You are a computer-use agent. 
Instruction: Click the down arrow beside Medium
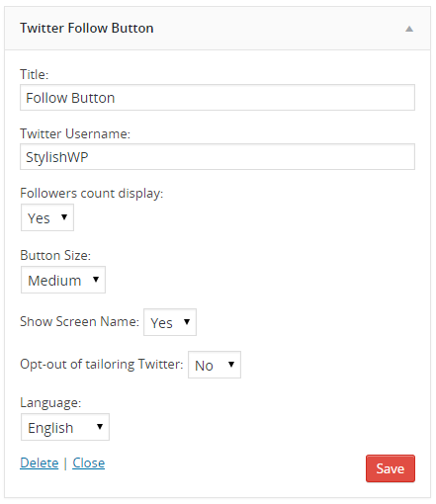point(96,280)
